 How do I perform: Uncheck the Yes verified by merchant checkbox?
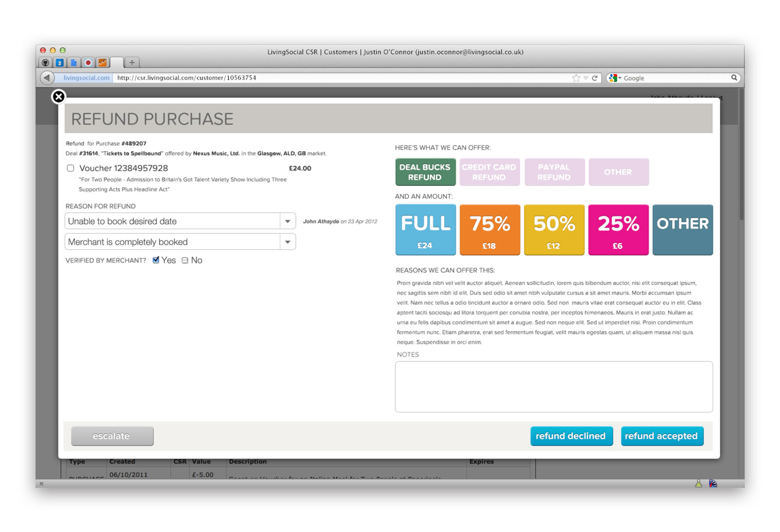coord(156,260)
